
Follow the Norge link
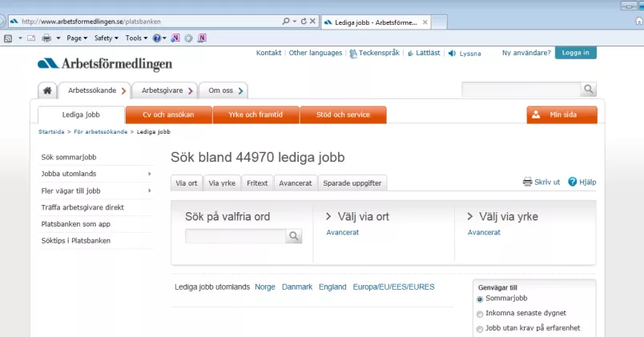click(264, 287)
